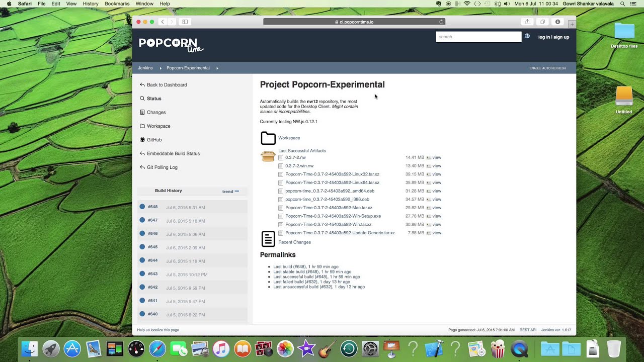Download Popcorn-Time-0.3.7-2-45403a592-Win-Setup.exe
The width and height of the screenshot is (644, 362).
click(x=333, y=216)
